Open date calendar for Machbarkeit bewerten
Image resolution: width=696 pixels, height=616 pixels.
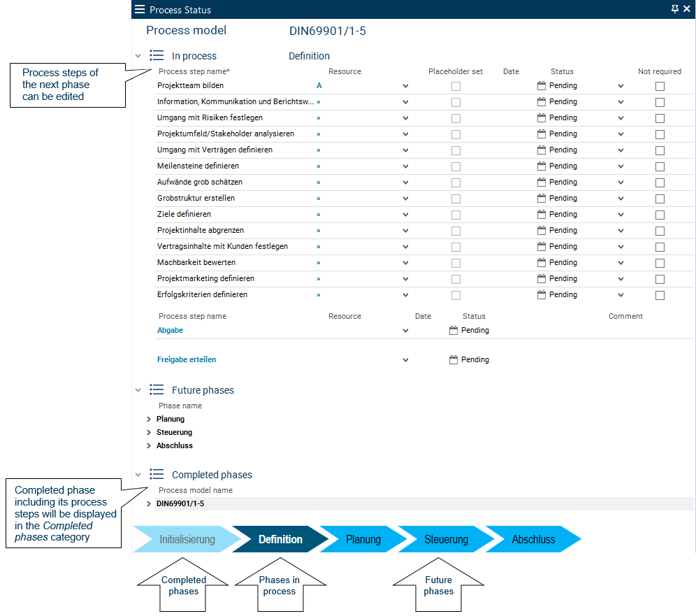coord(541,262)
